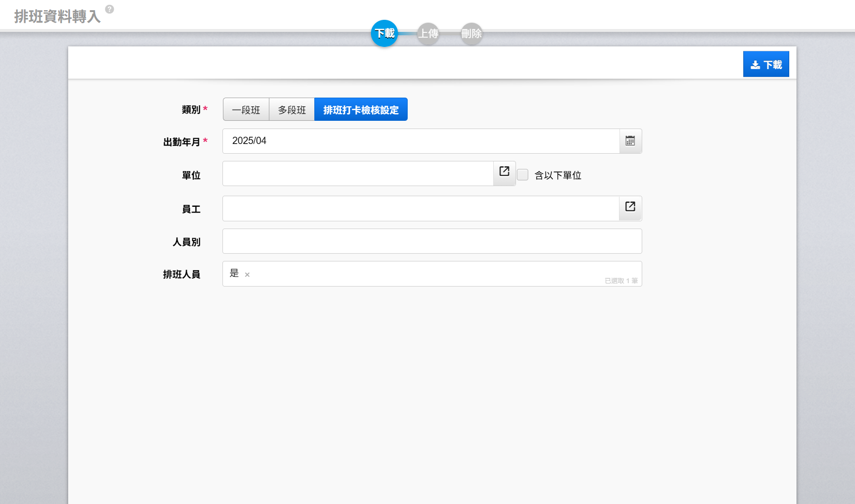Switch to the 上傳 step
Viewport: 855px width, 504px height.
[x=428, y=33]
